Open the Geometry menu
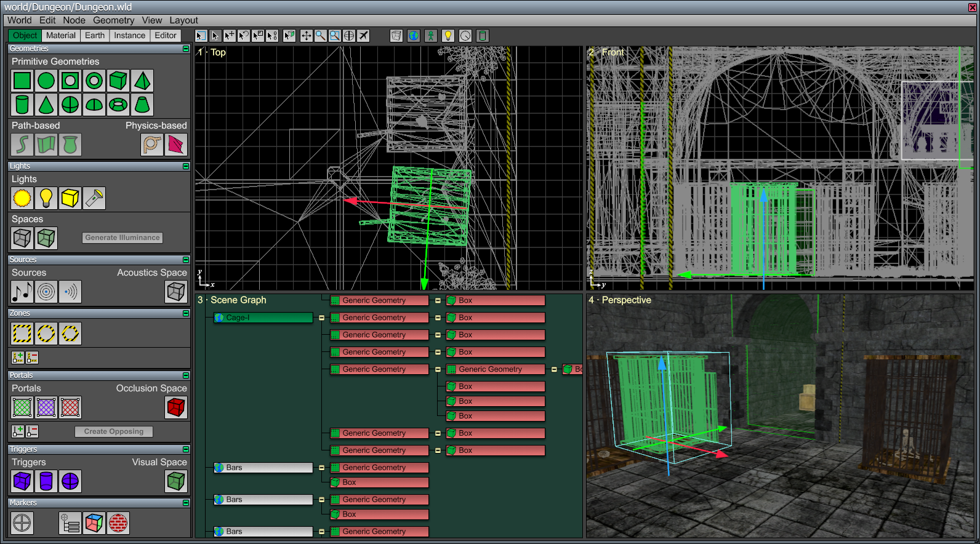Image resolution: width=980 pixels, height=544 pixels. pos(113,20)
